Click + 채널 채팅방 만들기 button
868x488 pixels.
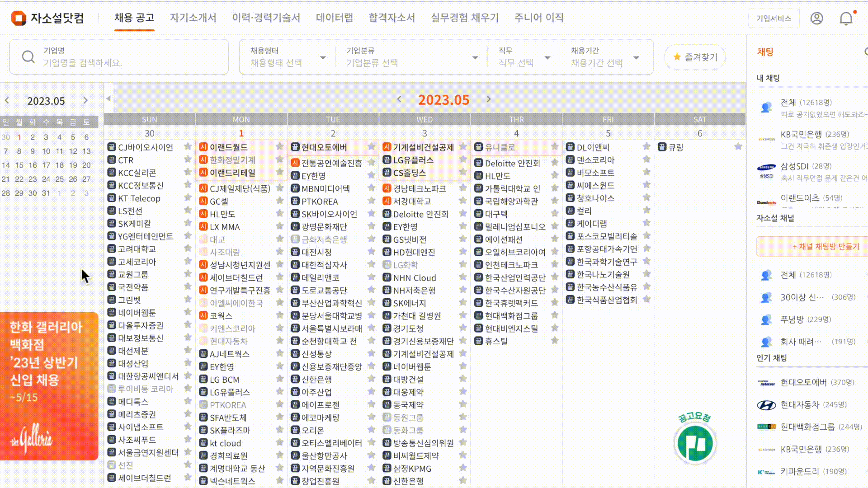pos(812,246)
